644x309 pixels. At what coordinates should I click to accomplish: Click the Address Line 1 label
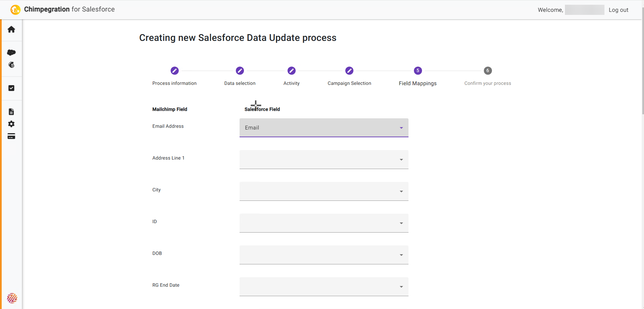[x=168, y=158]
